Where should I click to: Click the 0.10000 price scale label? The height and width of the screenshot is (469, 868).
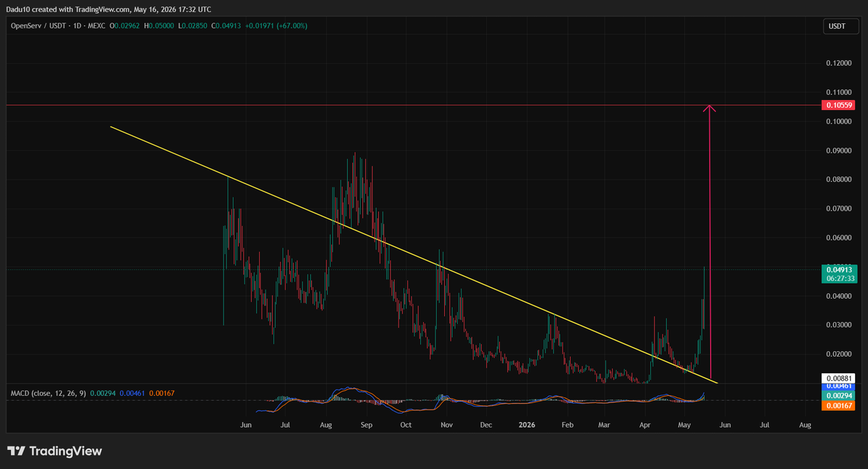tap(839, 122)
